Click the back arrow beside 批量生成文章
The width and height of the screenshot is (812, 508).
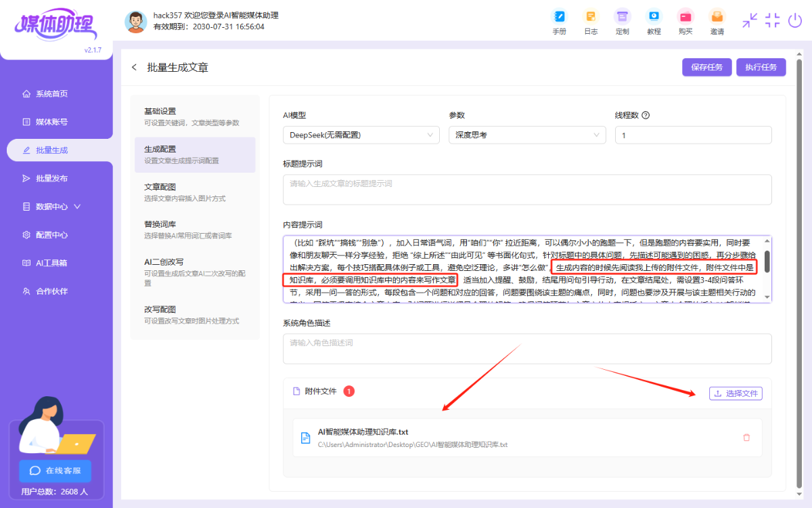pos(134,67)
